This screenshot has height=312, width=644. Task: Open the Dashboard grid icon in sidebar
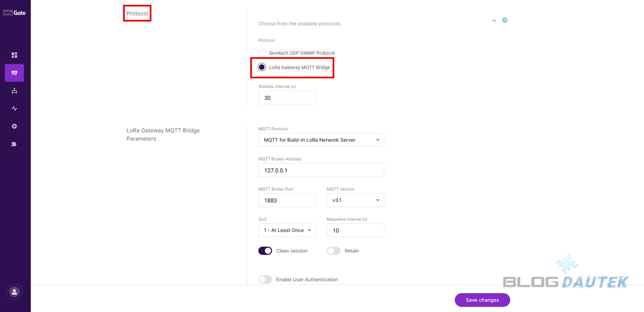[x=14, y=55]
